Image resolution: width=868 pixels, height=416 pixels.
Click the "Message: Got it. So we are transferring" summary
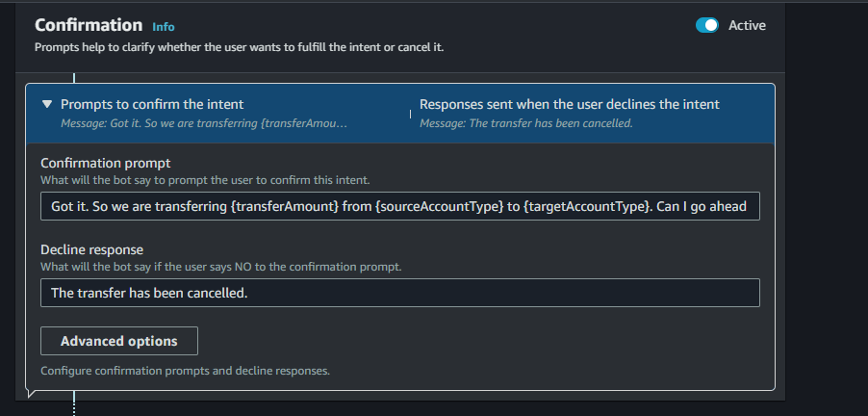[x=203, y=123]
